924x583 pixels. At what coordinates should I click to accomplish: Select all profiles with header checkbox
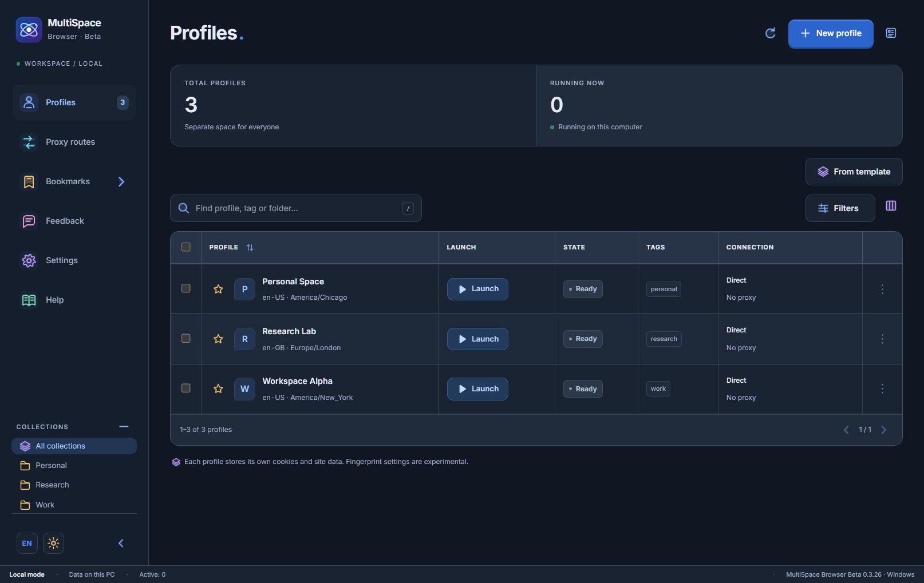coord(186,247)
